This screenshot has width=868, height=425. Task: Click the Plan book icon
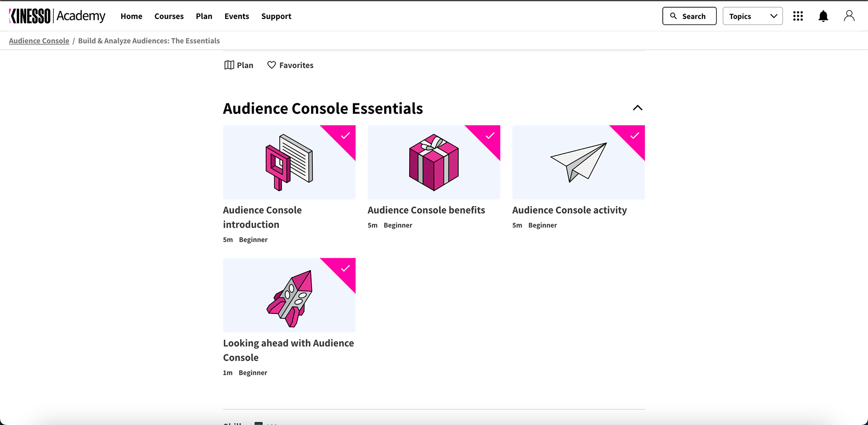click(x=229, y=65)
